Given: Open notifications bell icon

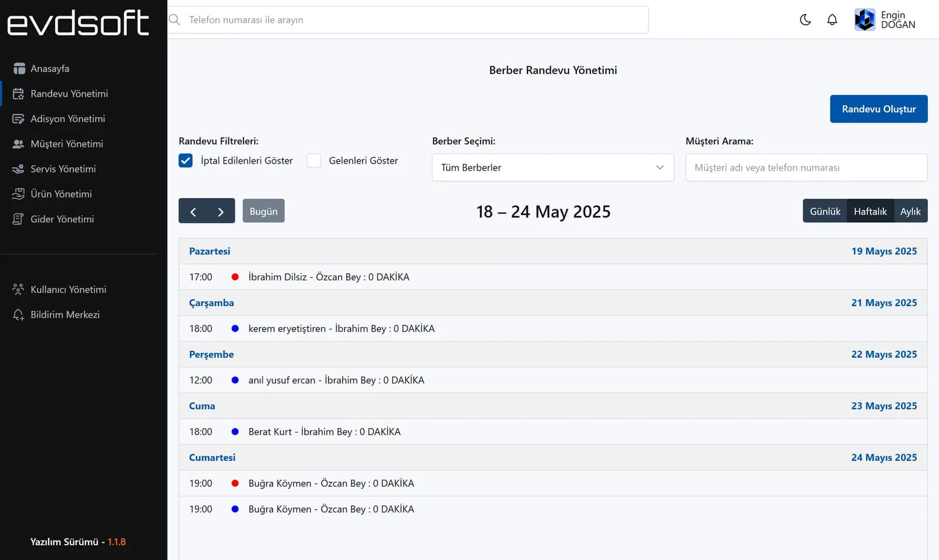Looking at the screenshot, I should click(x=832, y=20).
